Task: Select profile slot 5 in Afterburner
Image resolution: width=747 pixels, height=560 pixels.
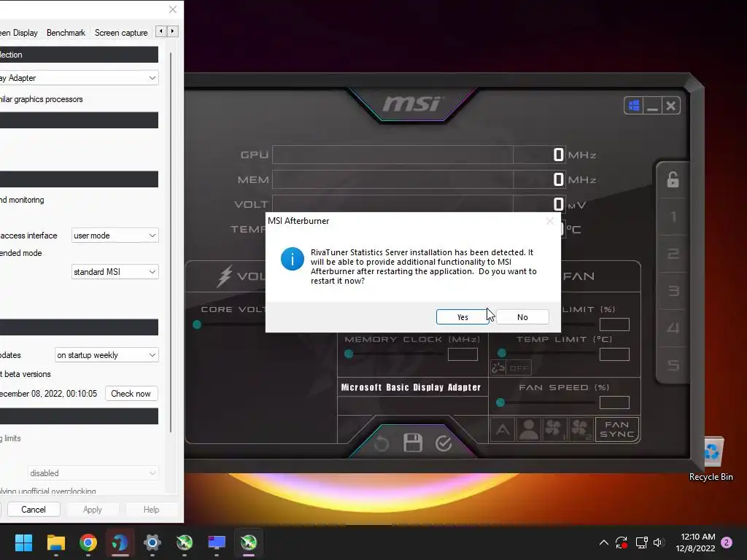Action: [x=673, y=365]
